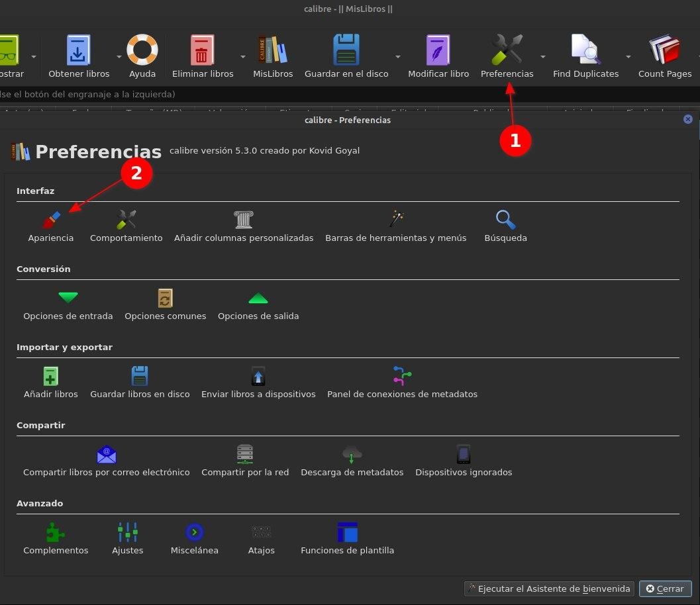Open Preferencias in the main toolbar
This screenshot has height=605, width=700.
coord(507,56)
